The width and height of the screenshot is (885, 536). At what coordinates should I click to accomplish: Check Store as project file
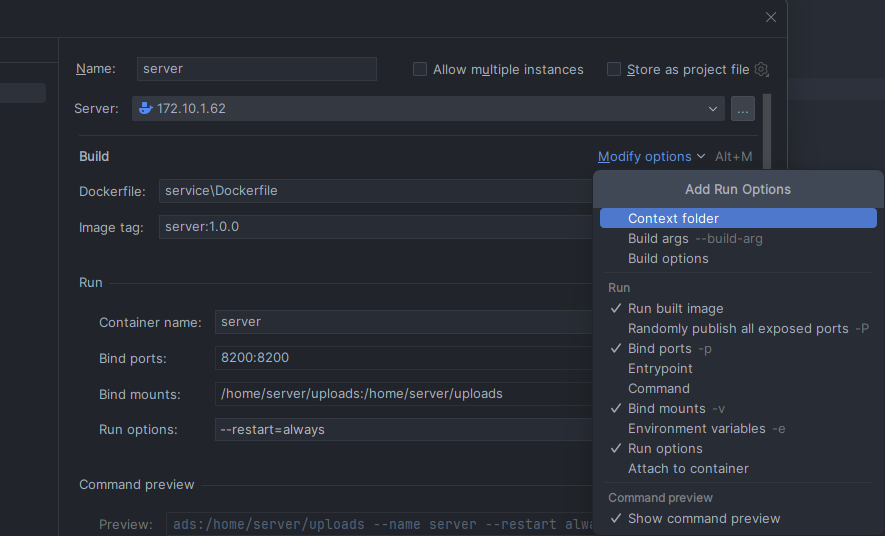[614, 69]
